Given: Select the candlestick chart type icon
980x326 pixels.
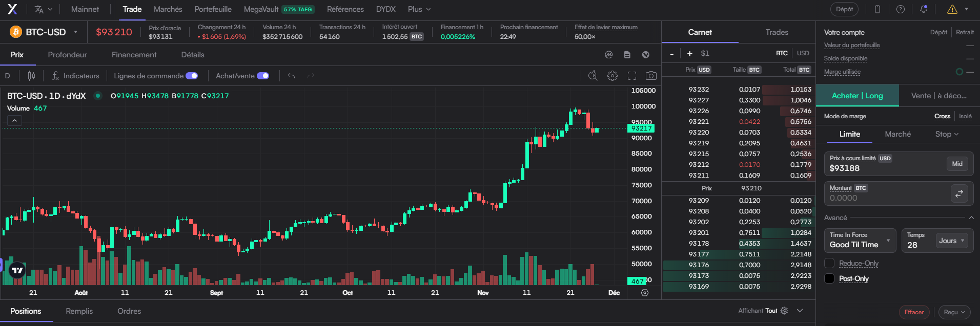Looking at the screenshot, I should 31,76.
